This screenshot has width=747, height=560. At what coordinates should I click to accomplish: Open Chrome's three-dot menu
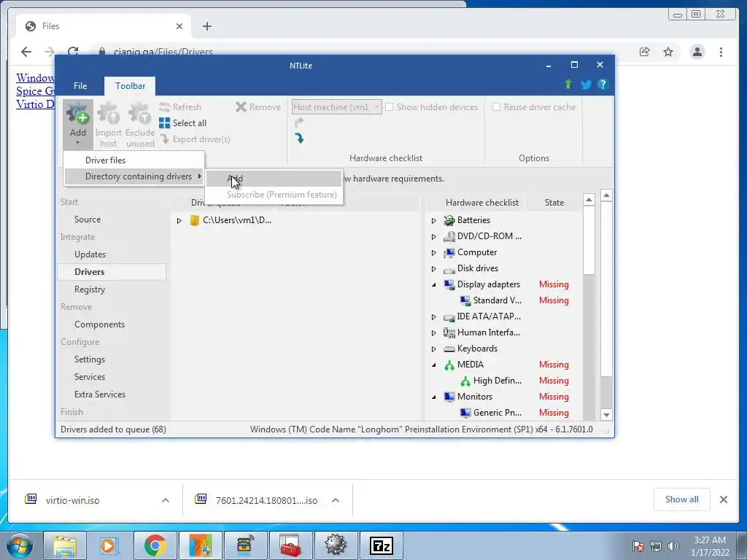tap(721, 52)
